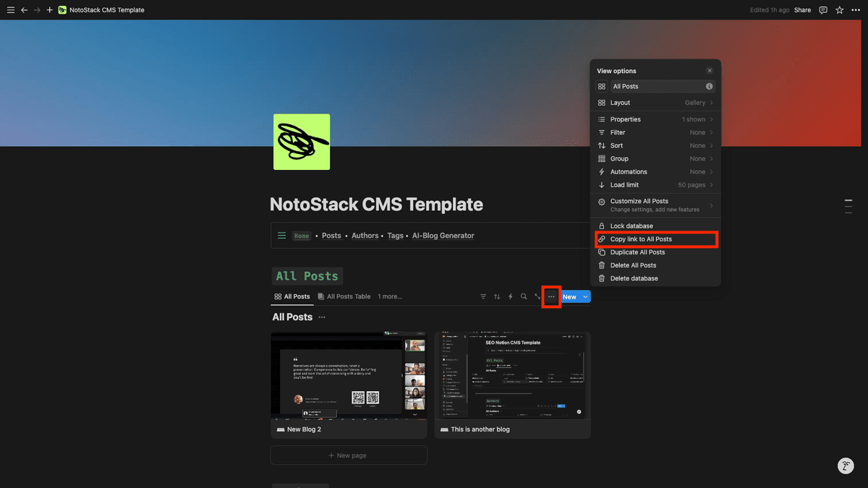This screenshot has width=868, height=488.
Task: Close the View options panel
Action: click(710, 71)
